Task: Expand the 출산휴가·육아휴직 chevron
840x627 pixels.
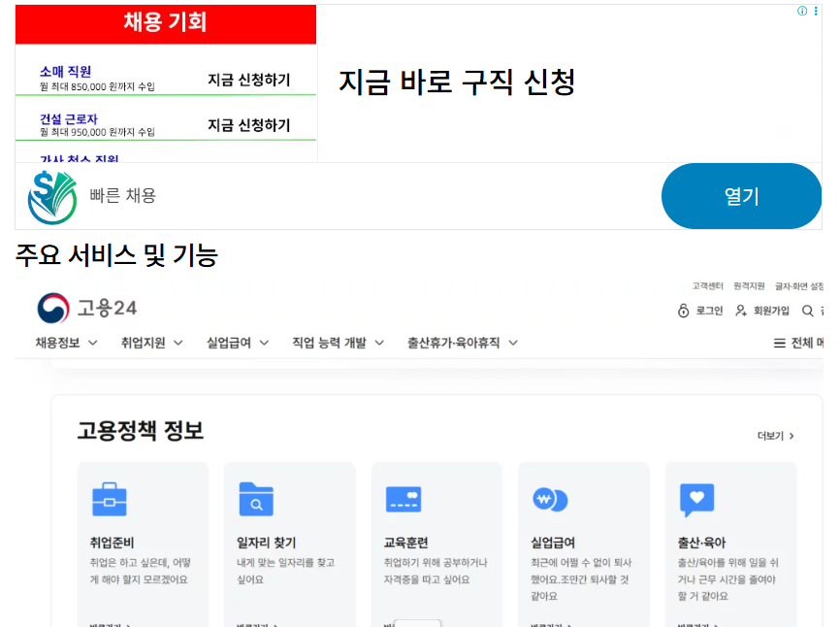Action: point(513,343)
